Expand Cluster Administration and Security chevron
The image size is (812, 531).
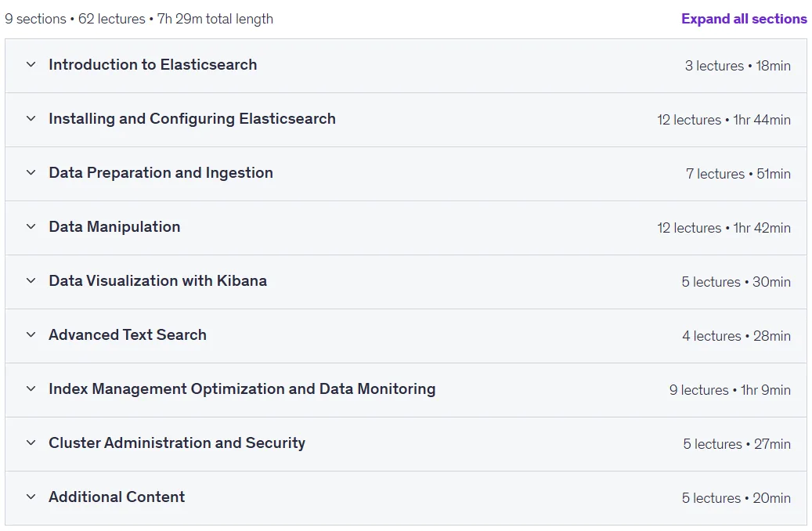[31, 442]
